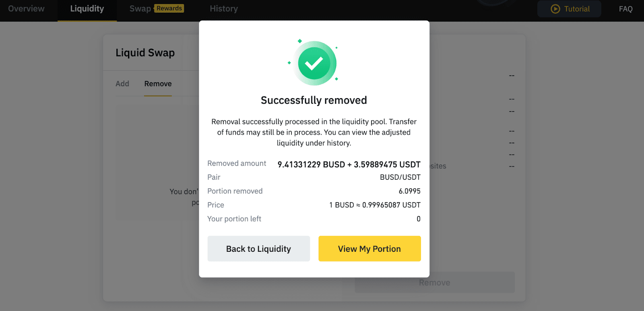Click Back to Liquidity button
Image resolution: width=644 pixels, height=311 pixels.
[x=259, y=249]
